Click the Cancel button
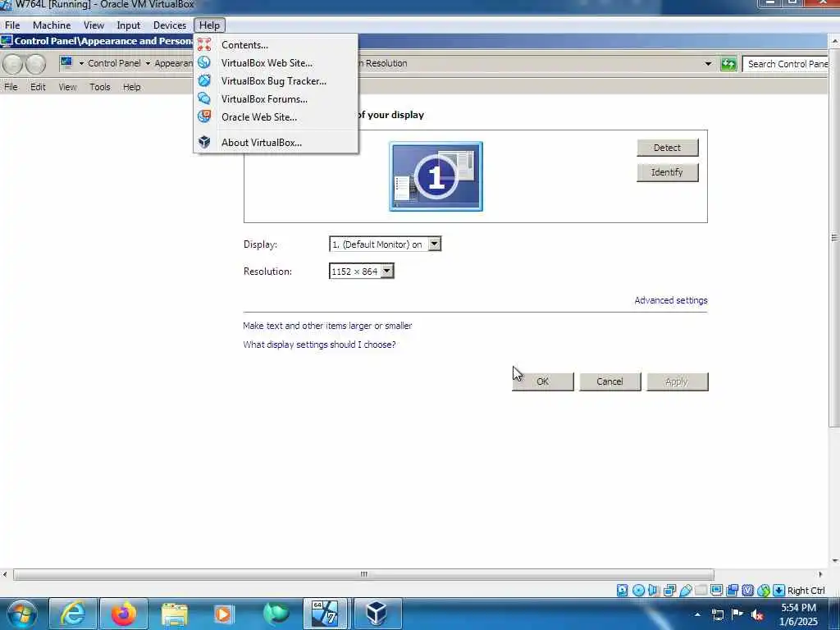Image resolution: width=840 pixels, height=630 pixels. (609, 381)
